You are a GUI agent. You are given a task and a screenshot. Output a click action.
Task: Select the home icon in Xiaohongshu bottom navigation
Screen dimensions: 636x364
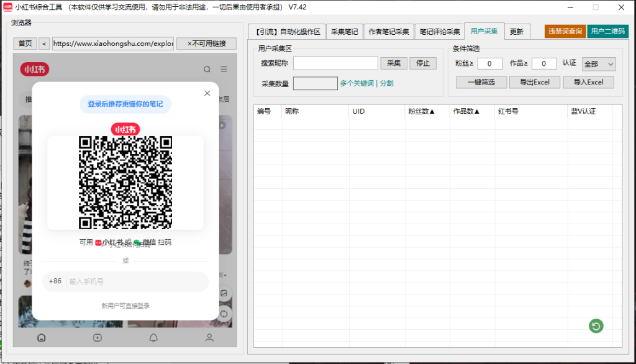point(41,337)
